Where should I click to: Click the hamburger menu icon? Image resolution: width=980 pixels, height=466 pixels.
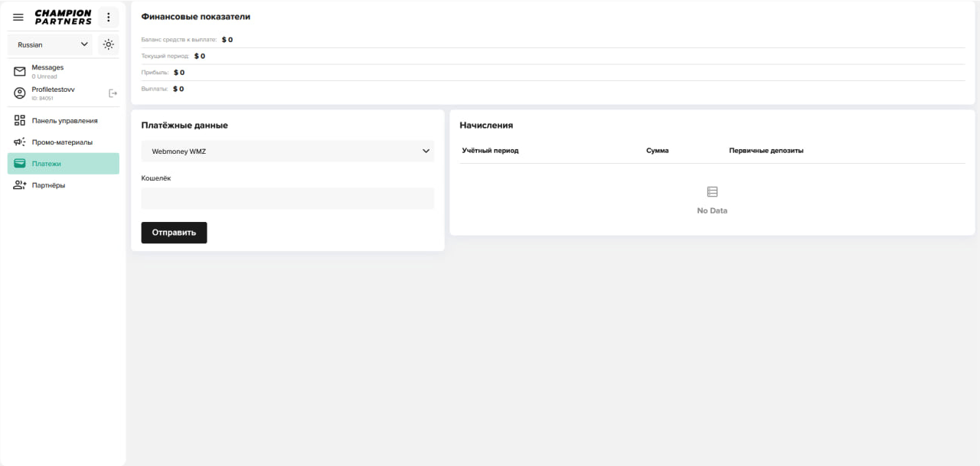coord(18,17)
